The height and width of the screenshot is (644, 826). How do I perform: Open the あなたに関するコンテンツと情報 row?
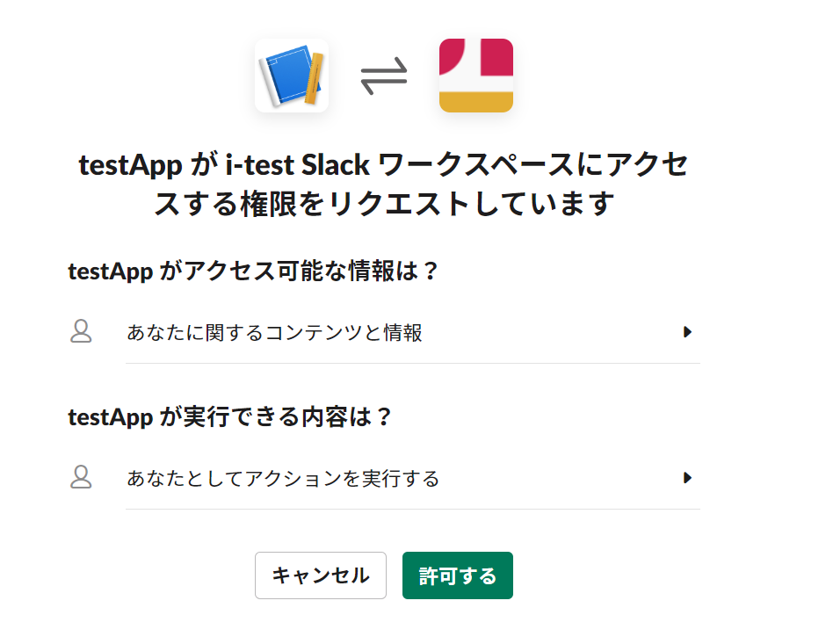385,332
